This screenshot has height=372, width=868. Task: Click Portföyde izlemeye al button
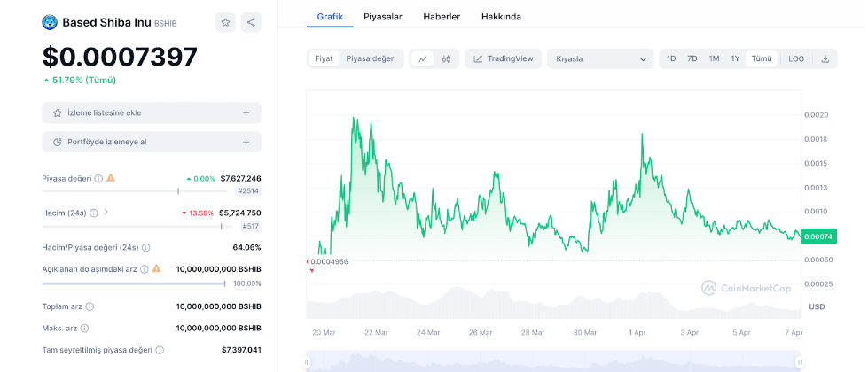[152, 142]
